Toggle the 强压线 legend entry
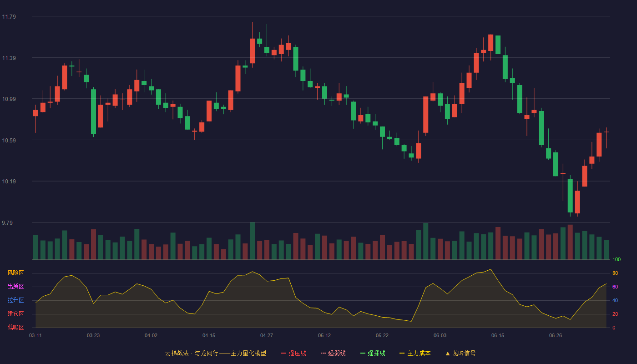 tap(293, 353)
